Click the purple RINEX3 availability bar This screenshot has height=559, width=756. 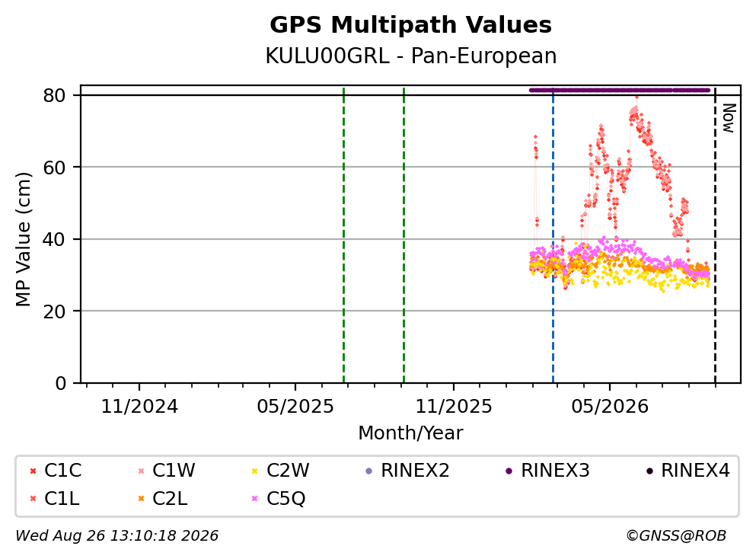(620, 90)
